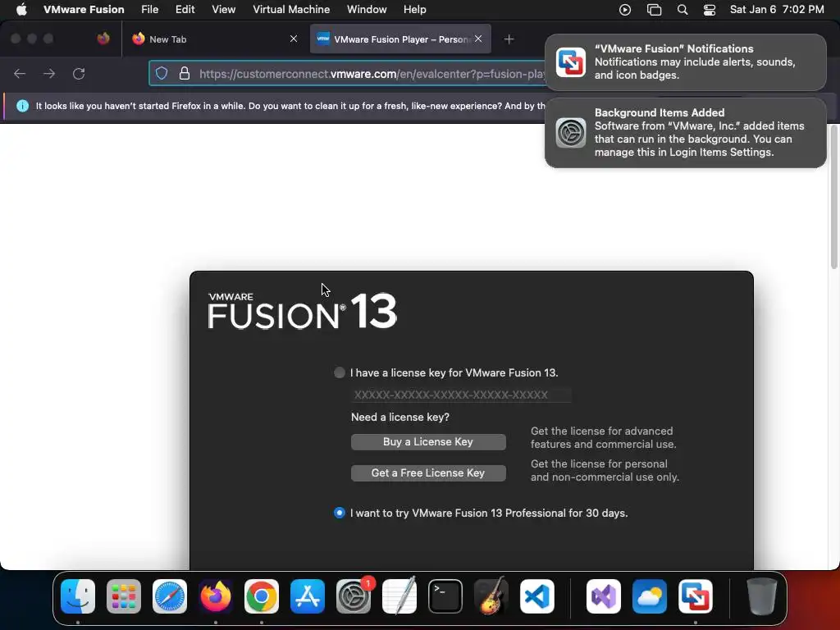This screenshot has width=840, height=630.
Task: Open the Trash in the Dock
Action: point(762,596)
